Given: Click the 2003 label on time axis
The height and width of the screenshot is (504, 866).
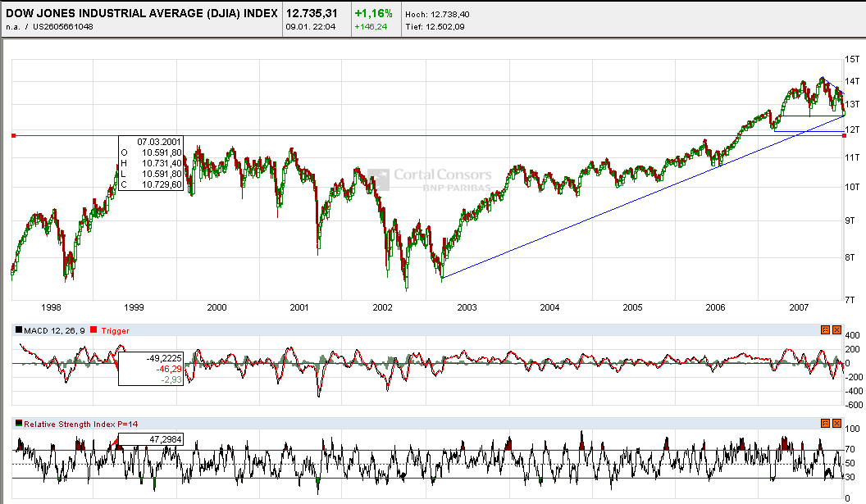Looking at the screenshot, I should [x=467, y=307].
